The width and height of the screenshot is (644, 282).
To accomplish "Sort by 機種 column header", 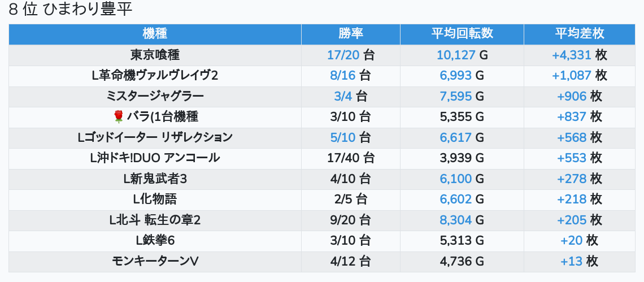I will tap(155, 34).
